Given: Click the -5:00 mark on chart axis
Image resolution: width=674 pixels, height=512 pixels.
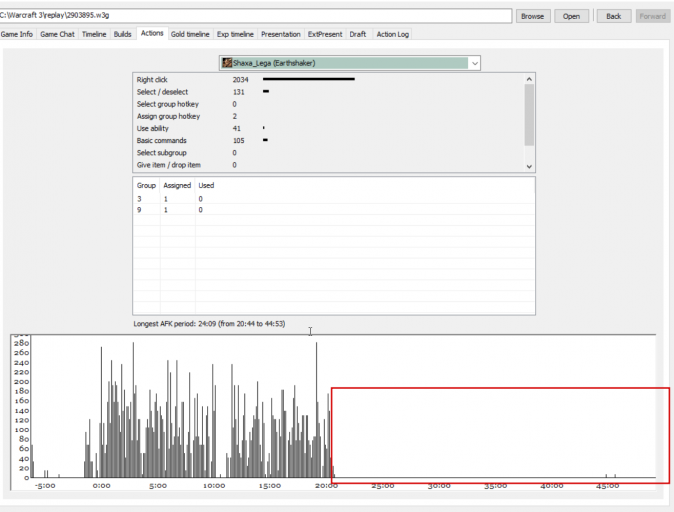Looking at the screenshot, I should (x=45, y=486).
